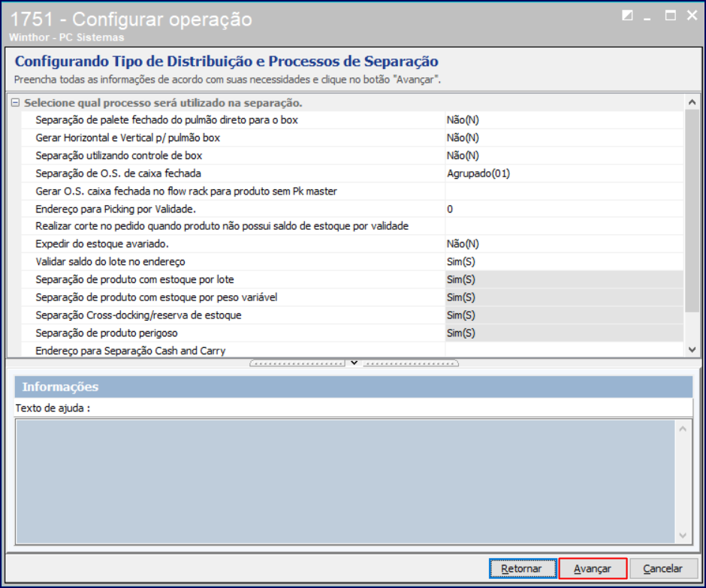Collapse the grid panel with the splitter chevron
Image resolution: width=706 pixels, height=588 pixels.
(x=354, y=363)
